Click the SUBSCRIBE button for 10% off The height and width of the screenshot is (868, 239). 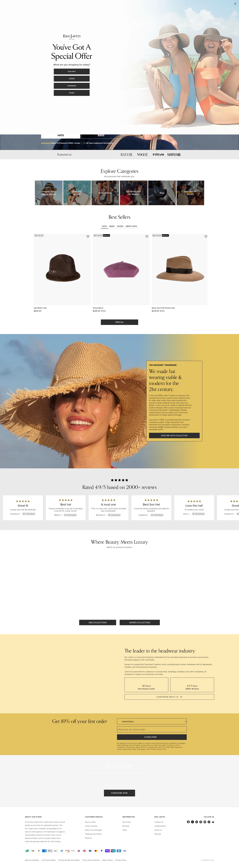coord(152,737)
